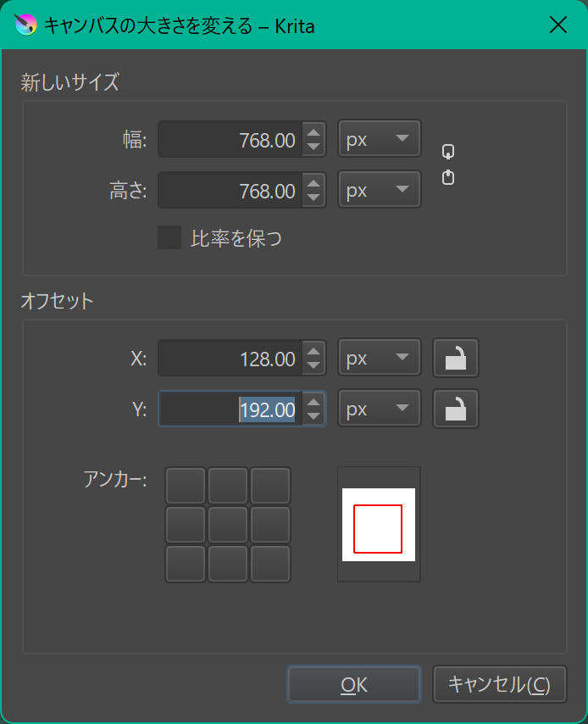This screenshot has height=724, width=588.
Task: Click the キャンセル button
Action: pos(499,684)
